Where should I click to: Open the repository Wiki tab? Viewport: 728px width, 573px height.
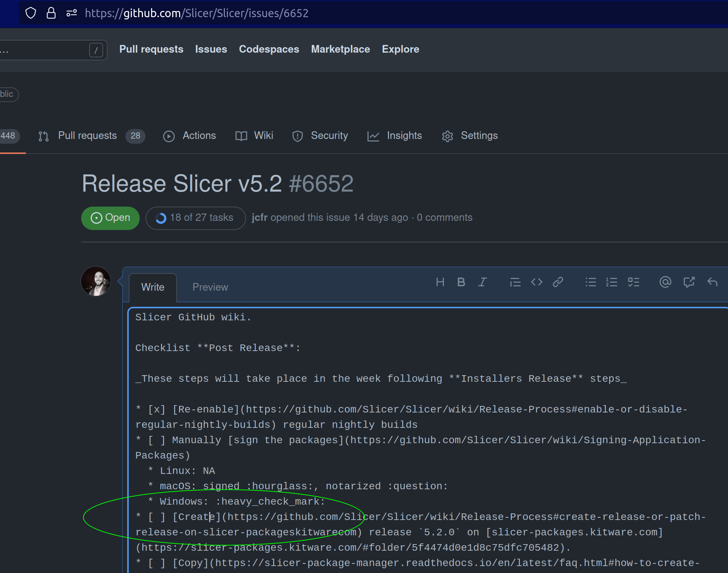point(254,136)
